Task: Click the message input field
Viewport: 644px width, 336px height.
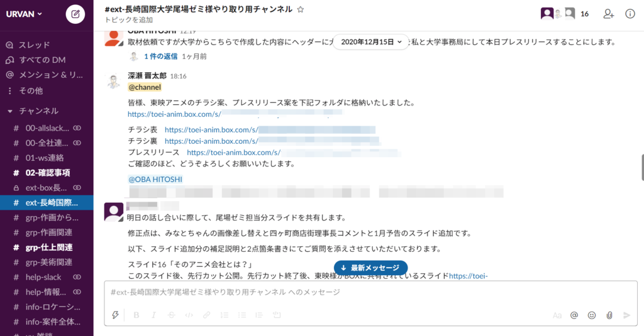Action: (370, 292)
